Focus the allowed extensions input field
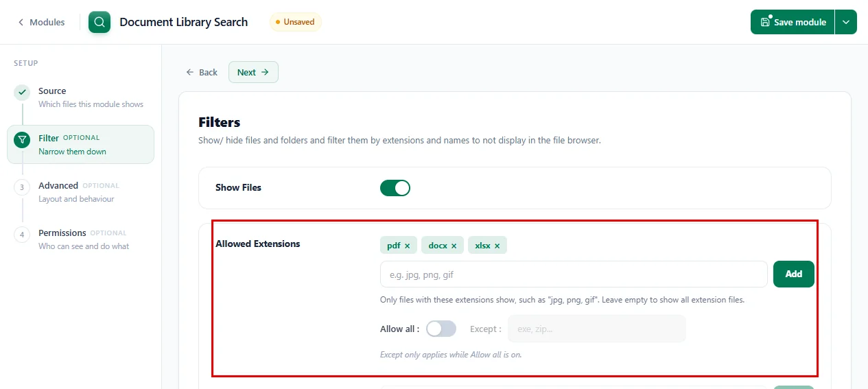 pos(574,274)
